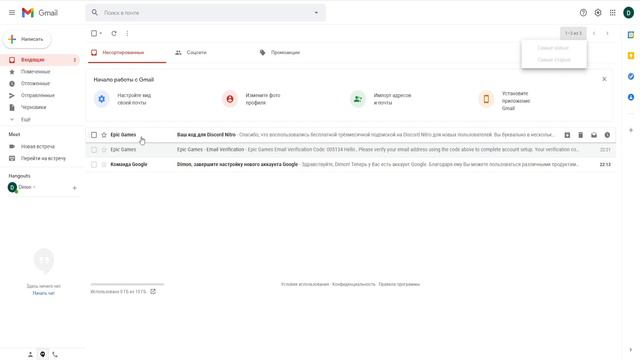Open the Конфиденциальность footer link
The height and width of the screenshot is (360, 640).
pos(353,284)
